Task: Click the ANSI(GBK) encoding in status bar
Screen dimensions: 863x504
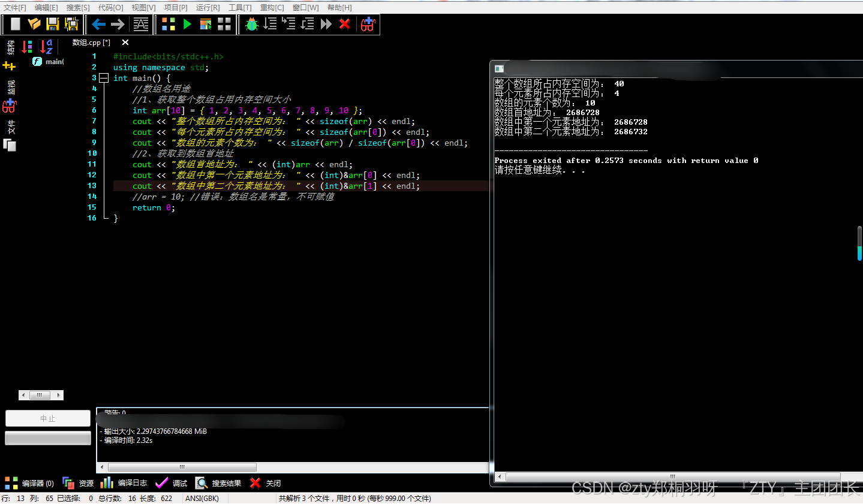Action: tap(202, 499)
